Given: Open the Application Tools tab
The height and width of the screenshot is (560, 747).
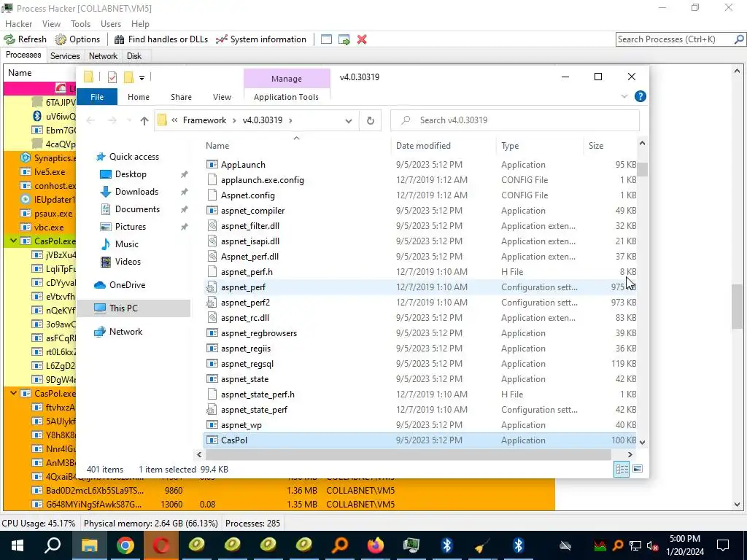Looking at the screenshot, I should click(x=286, y=97).
